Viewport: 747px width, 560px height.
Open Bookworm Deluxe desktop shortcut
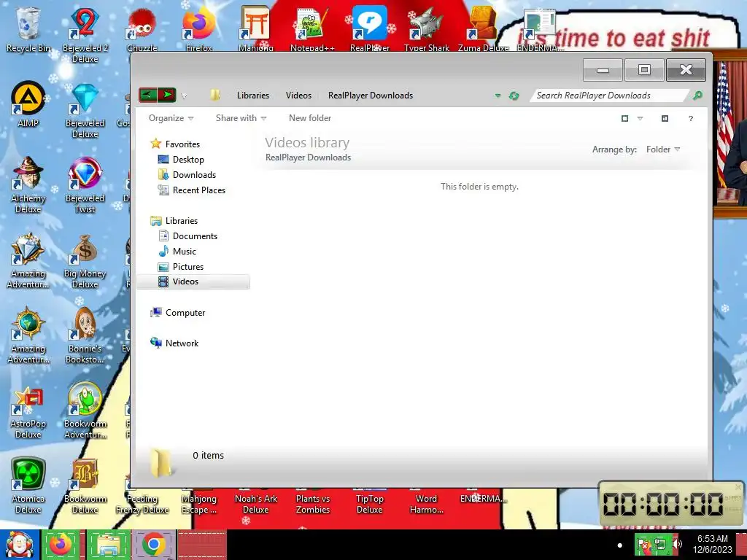point(85,486)
